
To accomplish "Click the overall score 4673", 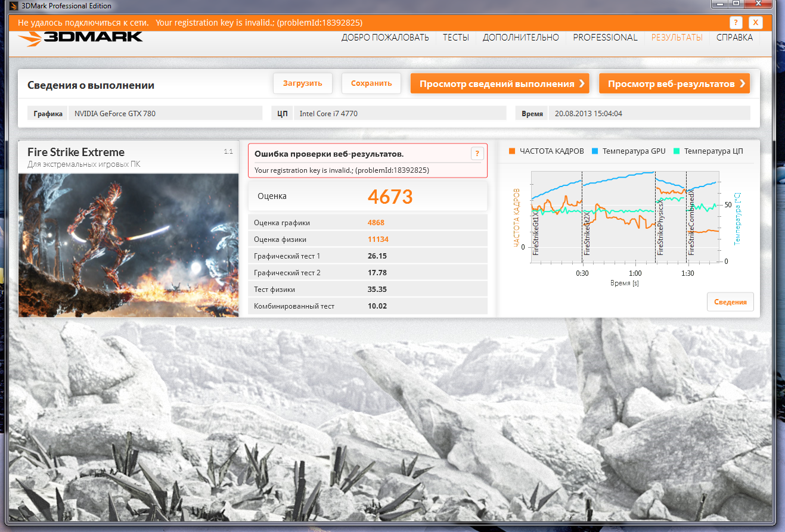I will click(x=390, y=196).
